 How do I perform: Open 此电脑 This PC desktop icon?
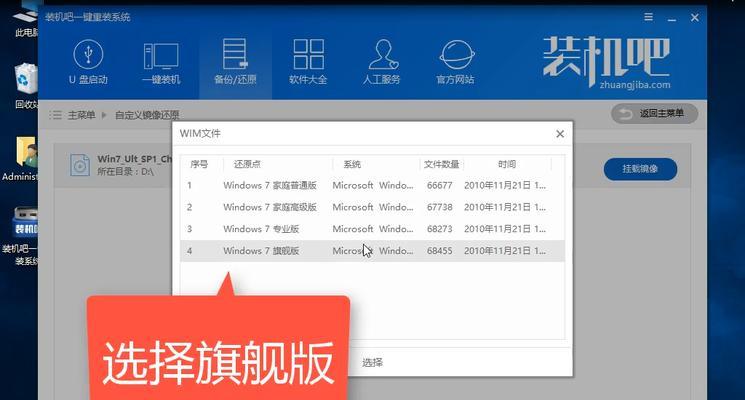[x=25, y=20]
